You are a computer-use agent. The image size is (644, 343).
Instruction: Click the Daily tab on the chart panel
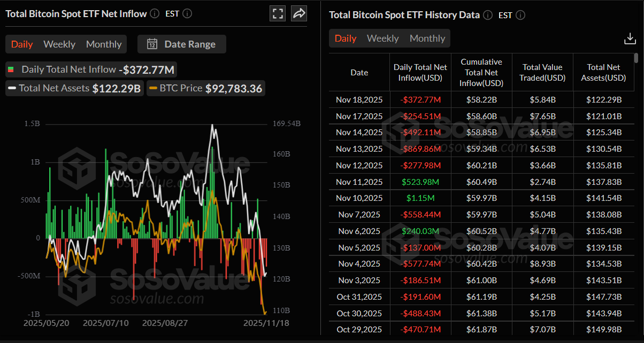pos(22,44)
